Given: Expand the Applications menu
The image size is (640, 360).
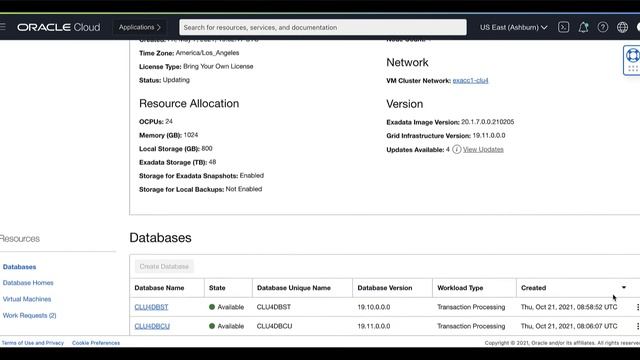Looking at the screenshot, I should click(140, 27).
